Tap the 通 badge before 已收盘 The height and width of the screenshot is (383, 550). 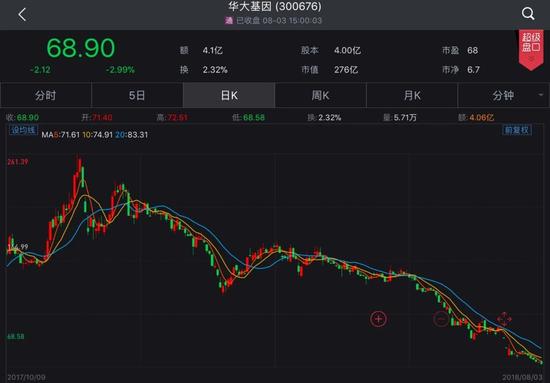coord(229,20)
